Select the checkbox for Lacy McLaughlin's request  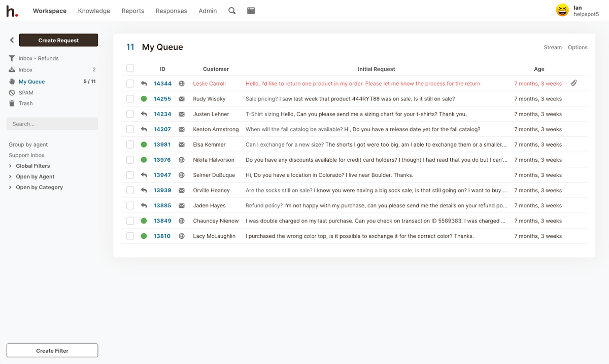pos(130,236)
